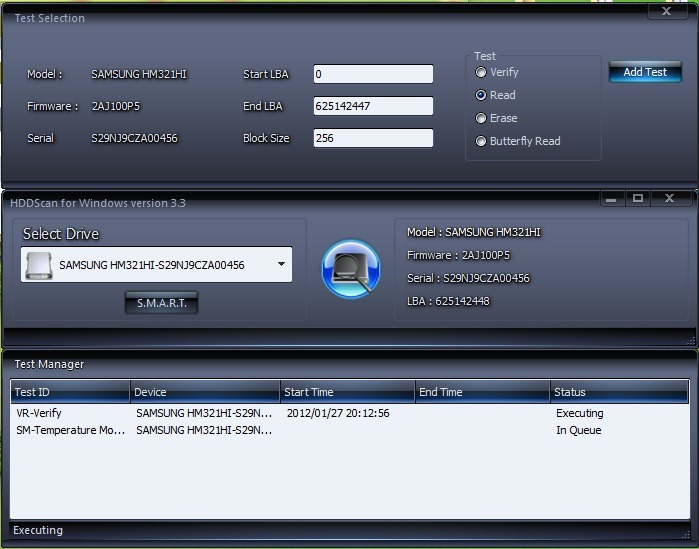The image size is (699, 549).
Task: Expand the Select Drive dropdown arrow
Action: point(281,265)
